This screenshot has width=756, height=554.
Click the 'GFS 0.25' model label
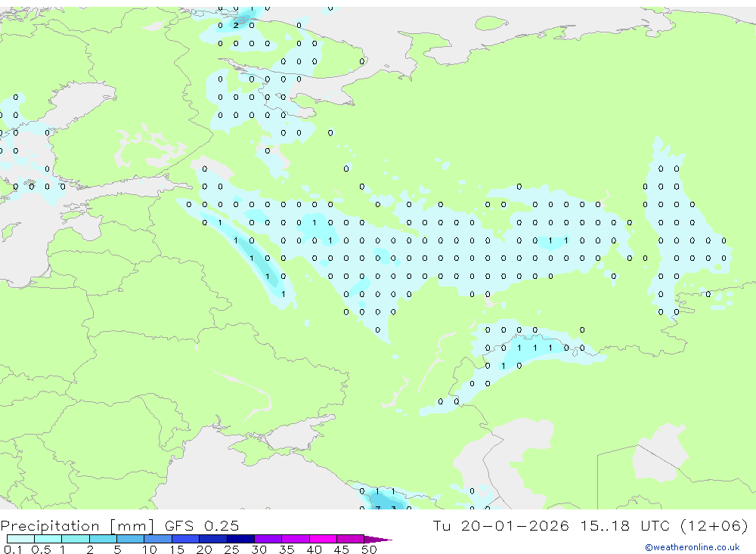[202, 525]
